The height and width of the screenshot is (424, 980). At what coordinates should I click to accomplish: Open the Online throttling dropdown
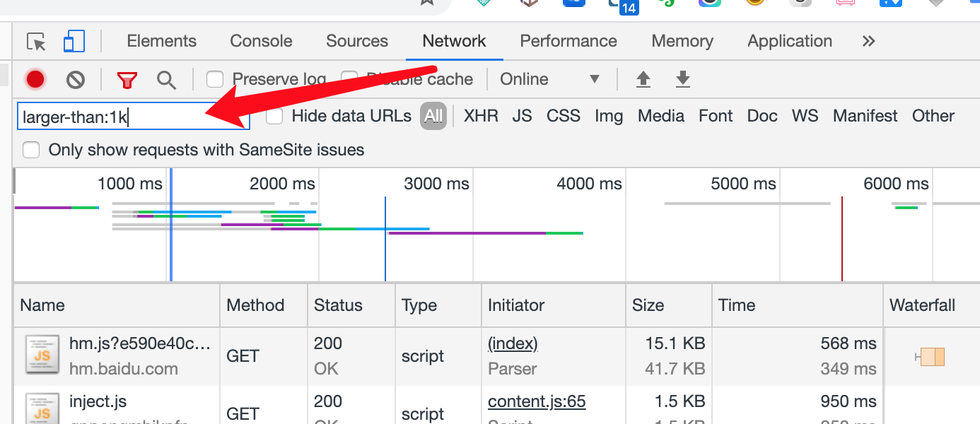tap(549, 79)
